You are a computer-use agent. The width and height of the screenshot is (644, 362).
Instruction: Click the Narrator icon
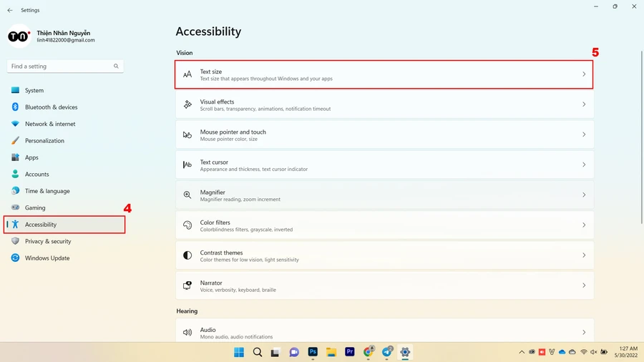[187, 285]
